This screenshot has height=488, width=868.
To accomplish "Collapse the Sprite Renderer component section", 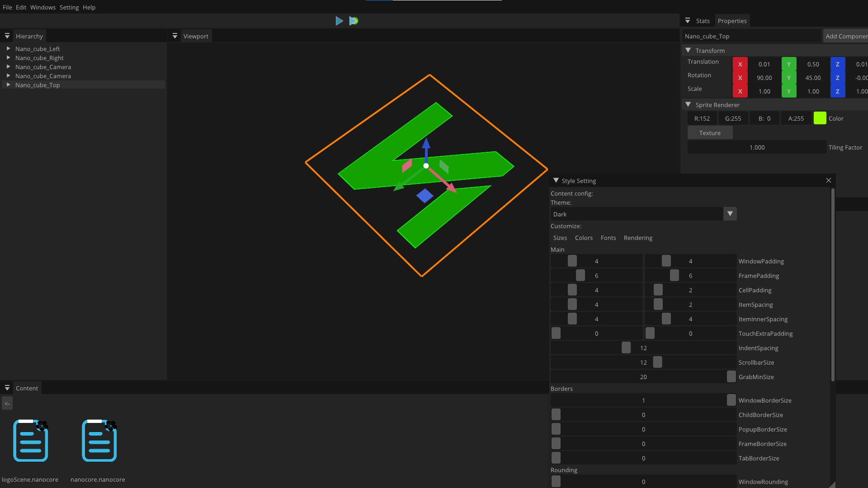I will [x=688, y=105].
